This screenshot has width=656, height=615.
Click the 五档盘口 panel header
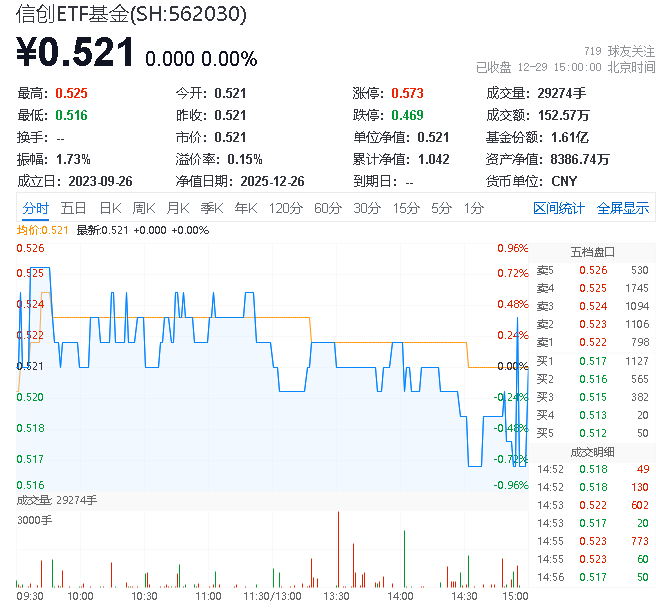click(592, 251)
